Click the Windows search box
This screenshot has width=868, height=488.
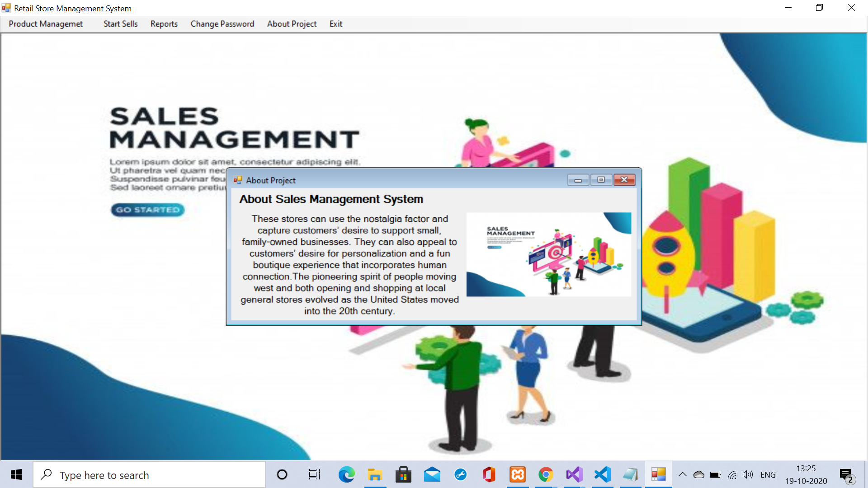click(x=149, y=474)
